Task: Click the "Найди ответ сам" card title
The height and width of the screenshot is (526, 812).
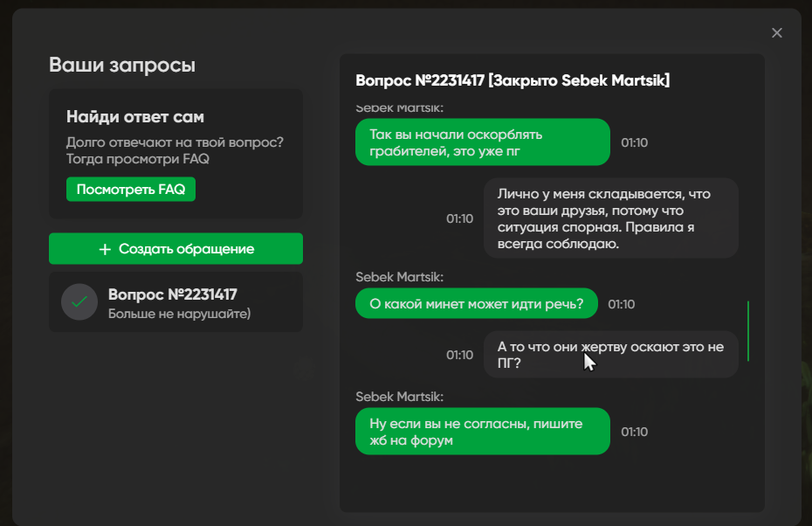Action: tap(135, 117)
